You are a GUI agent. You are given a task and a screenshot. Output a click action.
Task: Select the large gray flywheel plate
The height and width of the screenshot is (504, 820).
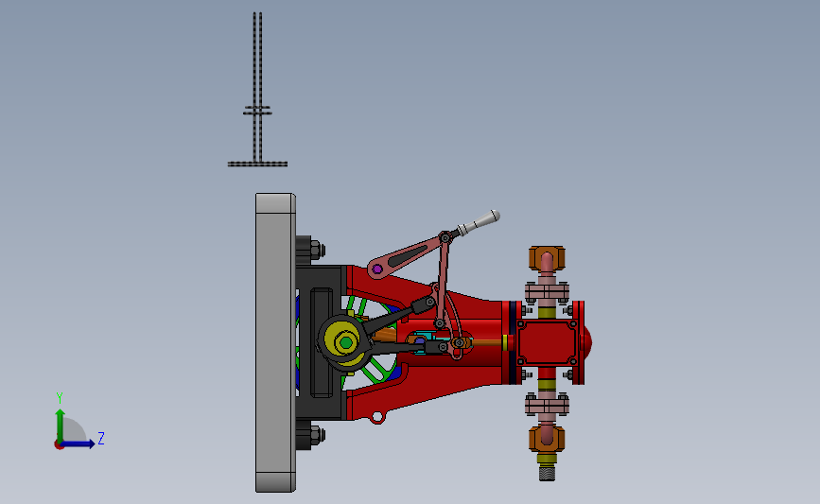275,342
